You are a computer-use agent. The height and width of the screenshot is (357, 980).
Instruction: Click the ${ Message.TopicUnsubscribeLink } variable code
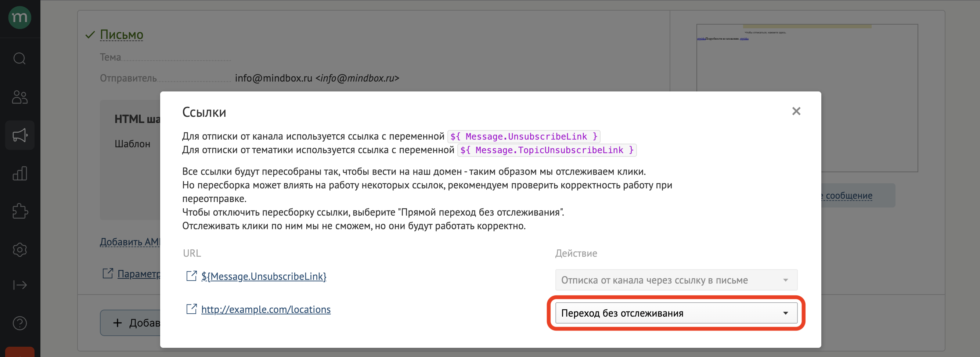pyautogui.click(x=546, y=150)
